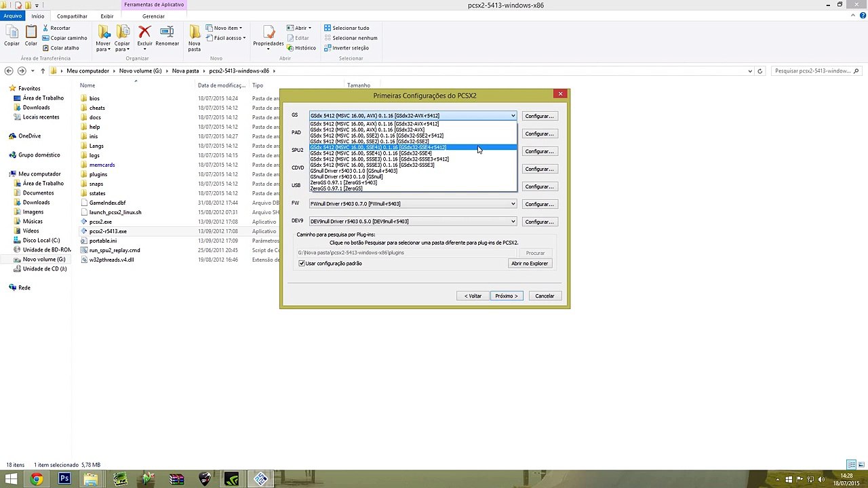Click the Propriedades icon

click(x=269, y=33)
